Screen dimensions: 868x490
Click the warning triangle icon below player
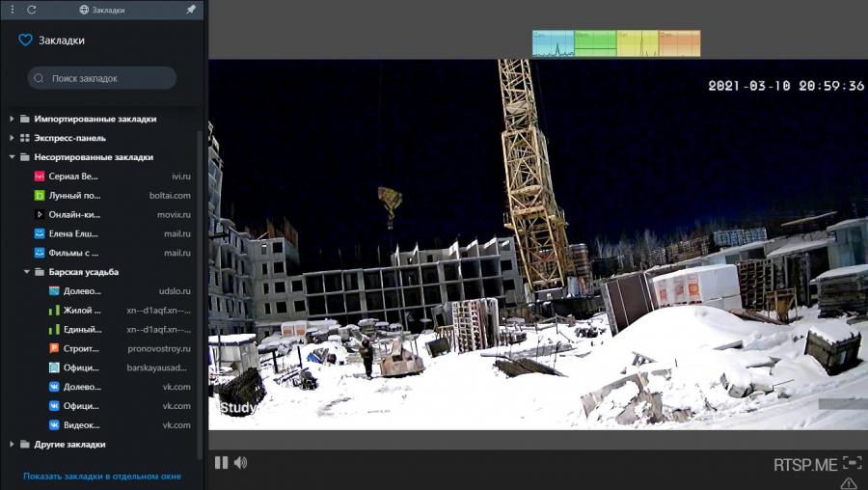coord(848,483)
